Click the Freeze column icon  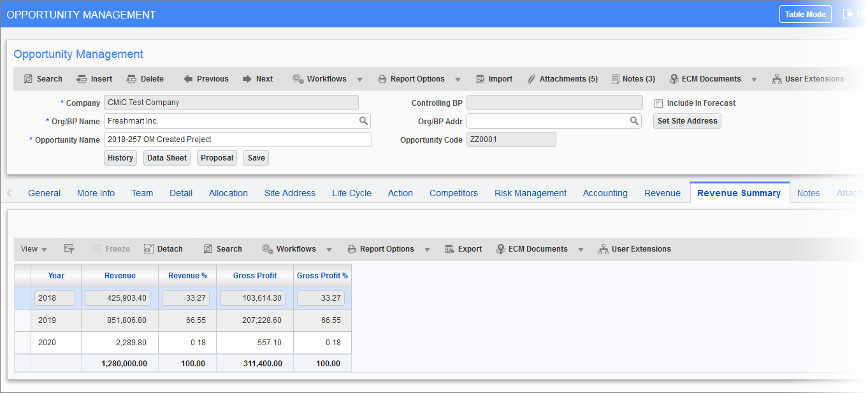coord(98,249)
